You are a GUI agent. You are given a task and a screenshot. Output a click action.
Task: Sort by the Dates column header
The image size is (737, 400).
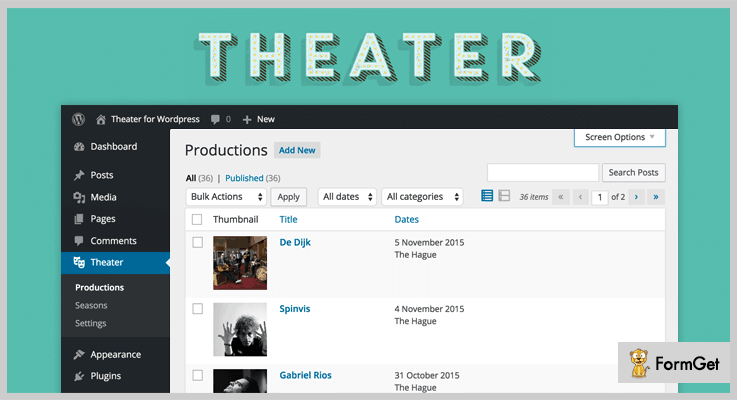407,220
